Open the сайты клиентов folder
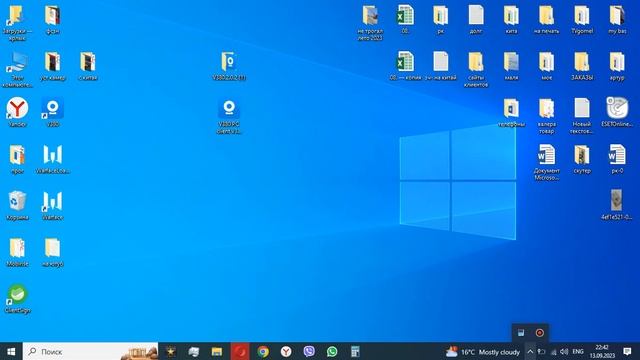The width and height of the screenshot is (640, 360). [476, 62]
